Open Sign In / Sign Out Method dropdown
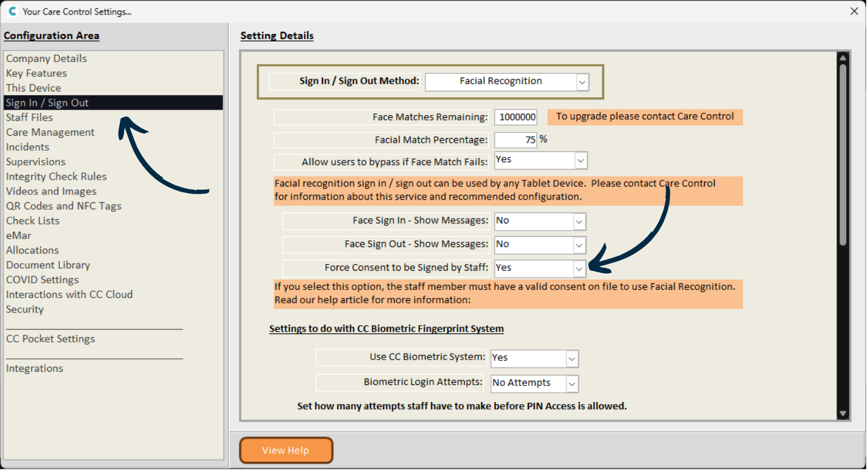This screenshot has height=471, width=868. [582, 82]
